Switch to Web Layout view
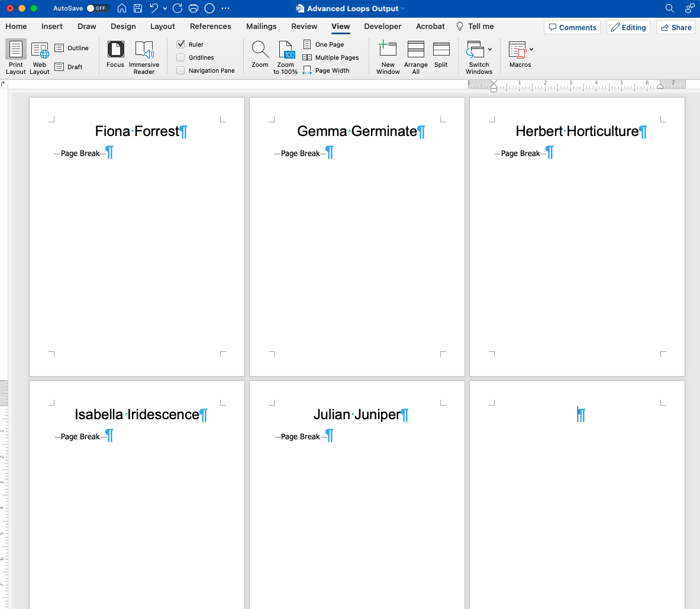 [40, 51]
